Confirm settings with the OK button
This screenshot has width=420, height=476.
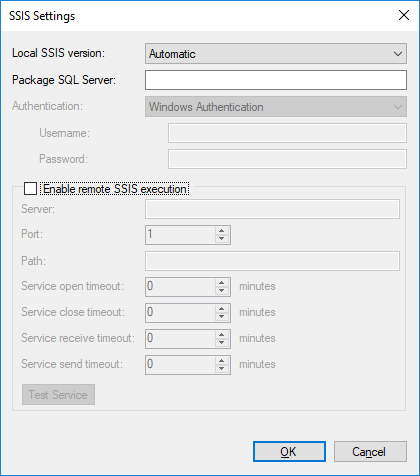click(289, 452)
